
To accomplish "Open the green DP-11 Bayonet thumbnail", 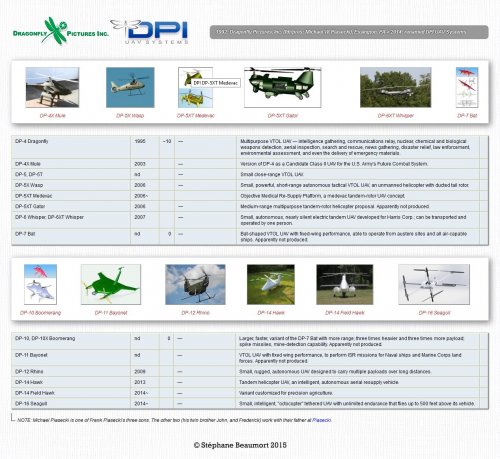I will 111,284.
